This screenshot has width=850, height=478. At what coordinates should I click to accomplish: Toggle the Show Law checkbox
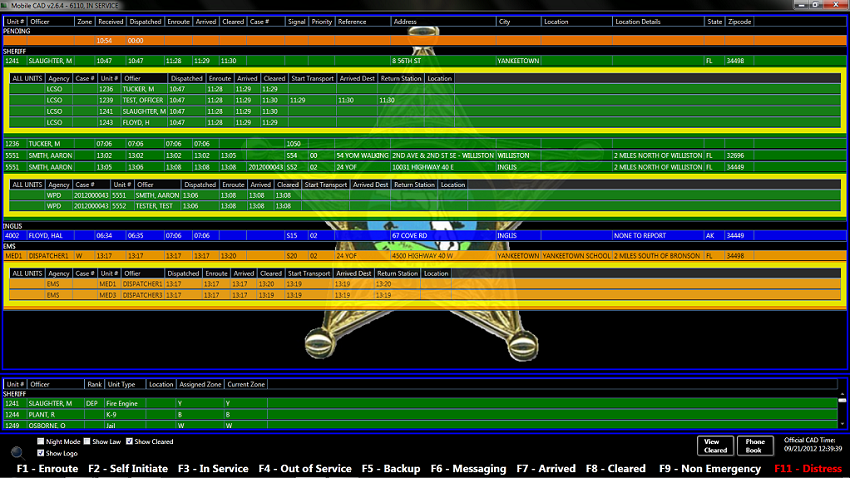87,441
